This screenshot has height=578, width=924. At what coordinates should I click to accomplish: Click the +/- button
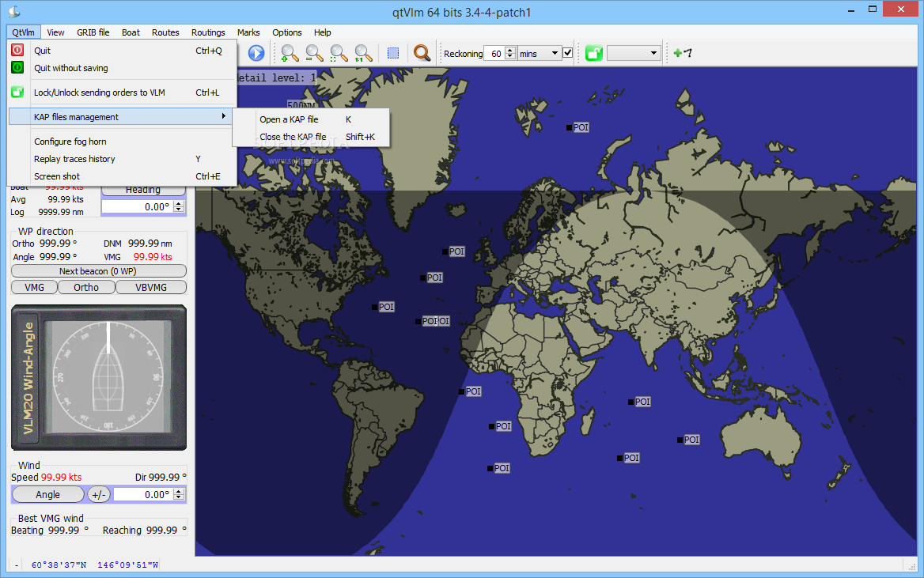(99, 495)
